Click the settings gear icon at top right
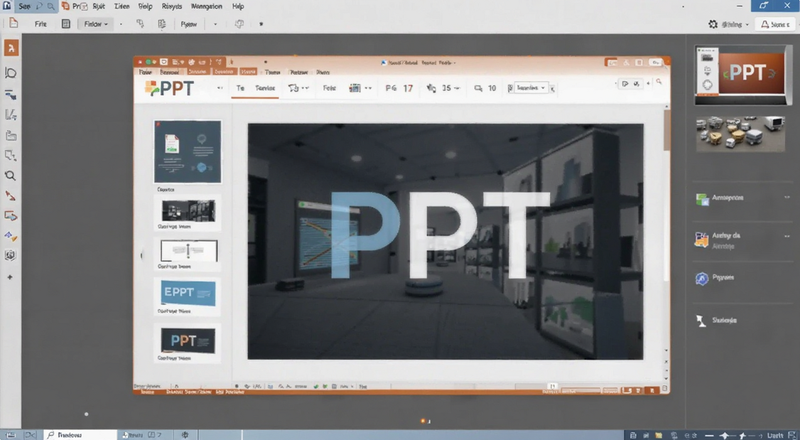800x440 pixels. (713, 24)
